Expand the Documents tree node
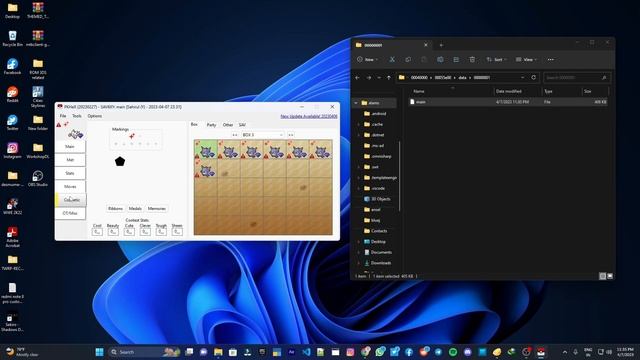The height and width of the screenshot is (360, 640). (x=358, y=252)
